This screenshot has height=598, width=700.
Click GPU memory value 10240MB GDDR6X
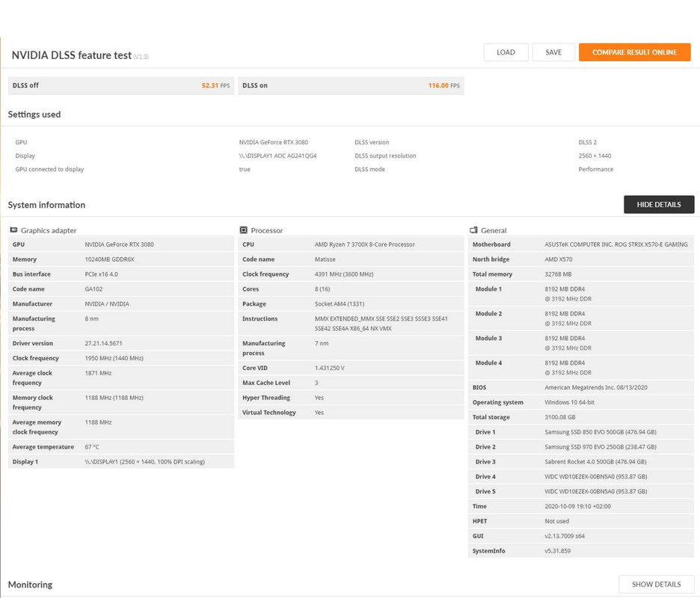(110, 259)
